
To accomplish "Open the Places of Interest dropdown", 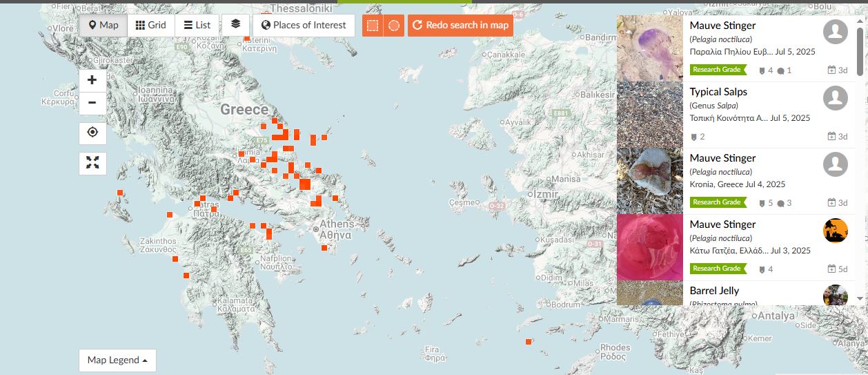I will click(304, 26).
